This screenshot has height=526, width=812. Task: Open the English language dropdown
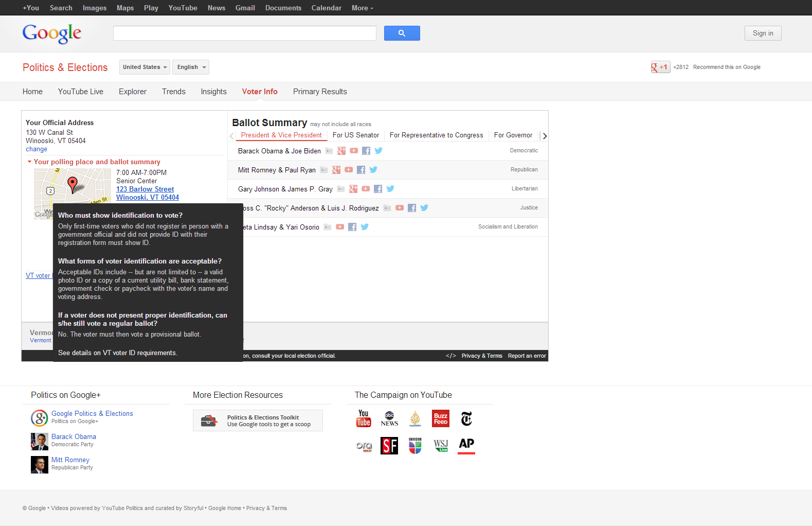(x=191, y=67)
